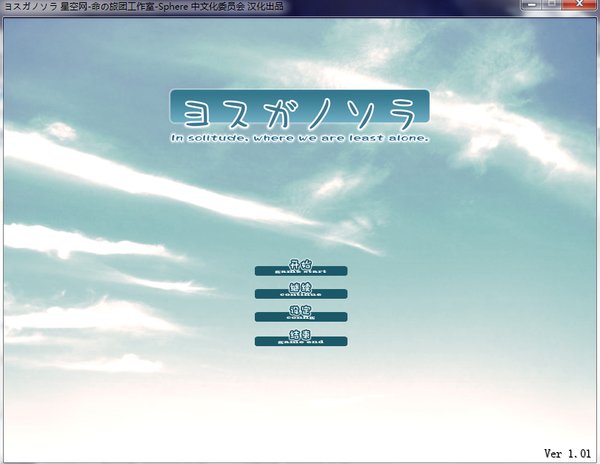Click the empty title bar area before minimize
The height and width of the screenshot is (464, 600).
coord(400,7)
